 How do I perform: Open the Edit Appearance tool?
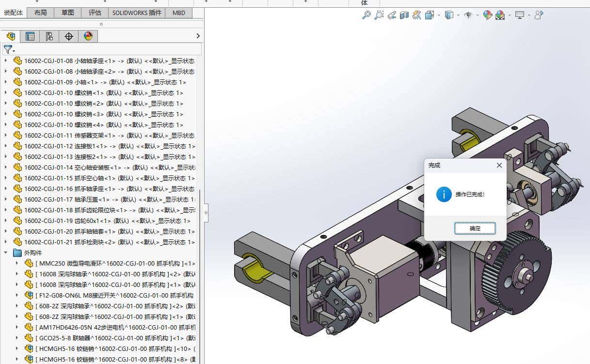pos(488,15)
